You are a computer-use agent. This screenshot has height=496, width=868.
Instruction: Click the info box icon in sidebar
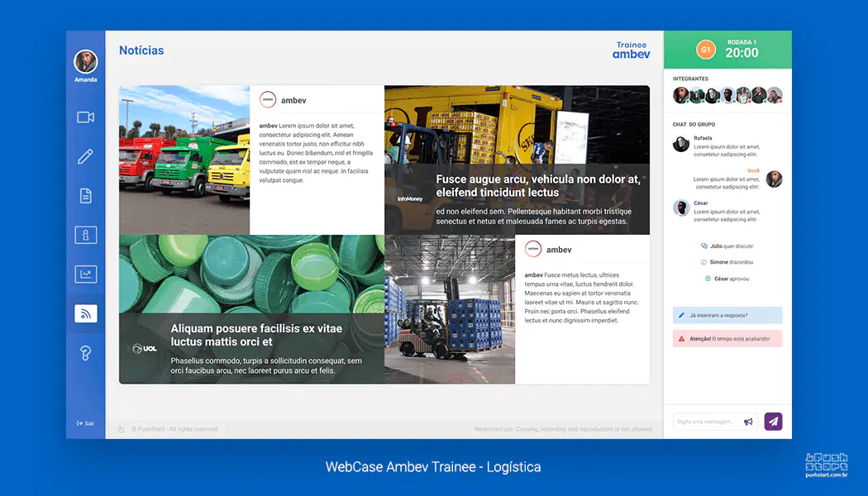(86, 236)
